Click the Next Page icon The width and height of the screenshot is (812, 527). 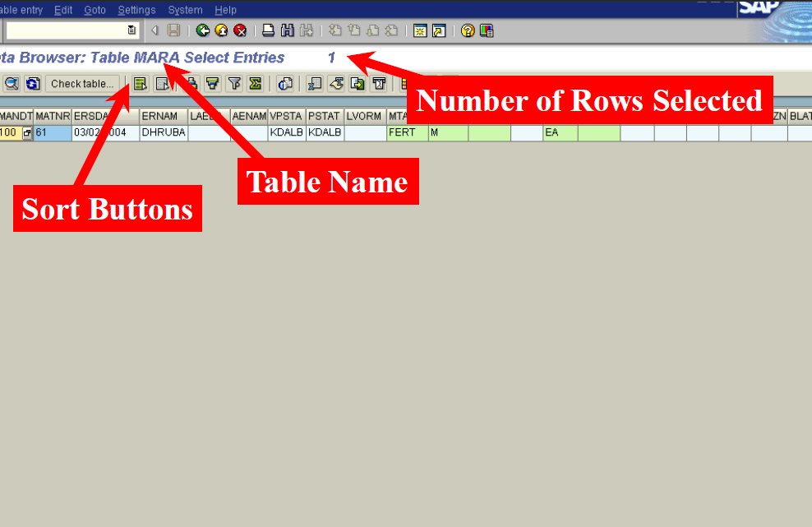coord(373,30)
